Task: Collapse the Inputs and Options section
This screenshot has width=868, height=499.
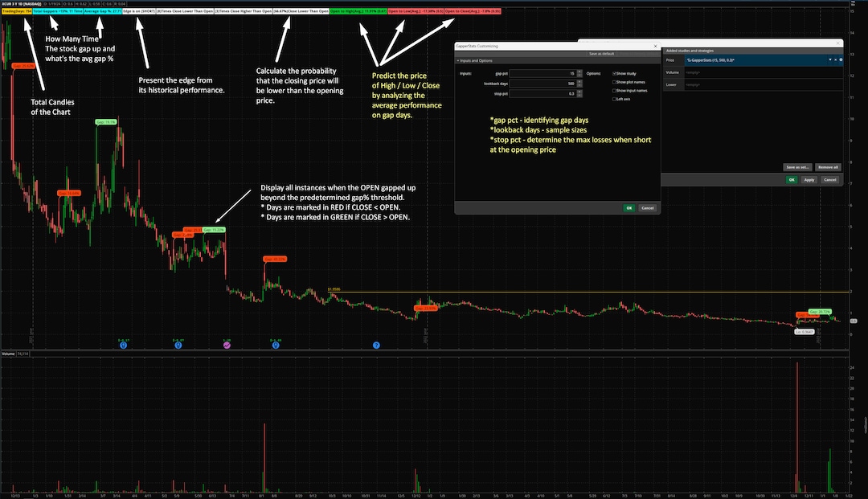Action: (459, 62)
